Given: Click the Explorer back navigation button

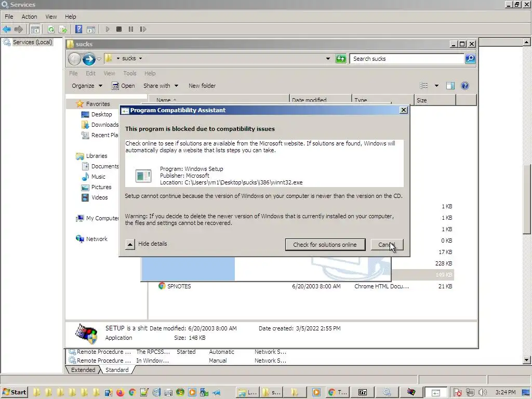Looking at the screenshot, I should click(x=74, y=59).
